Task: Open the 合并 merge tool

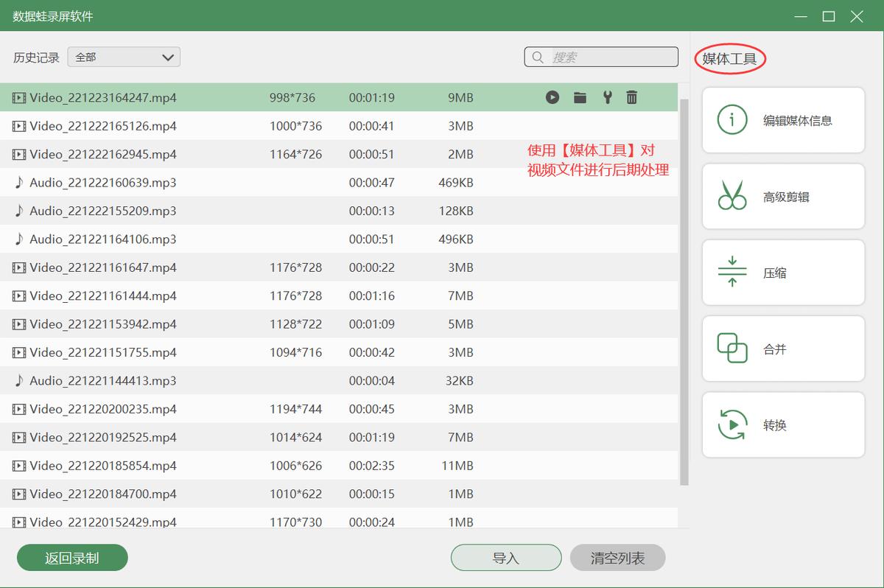Action: tap(783, 349)
